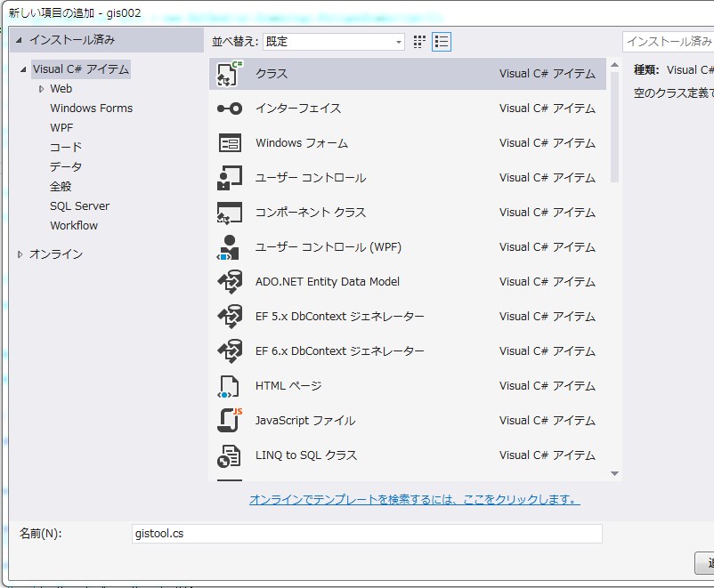
Task: Select the LINQ to SQL クラス icon
Action: coord(230,455)
